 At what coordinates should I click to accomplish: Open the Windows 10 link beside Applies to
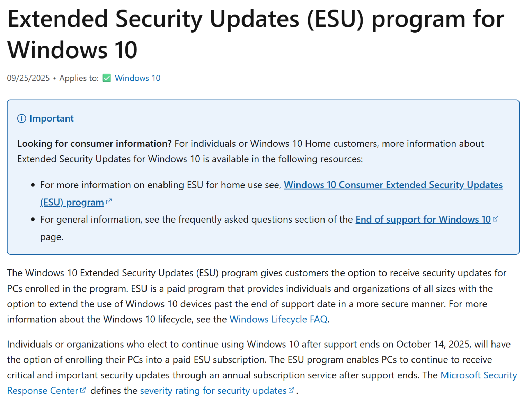pos(138,78)
